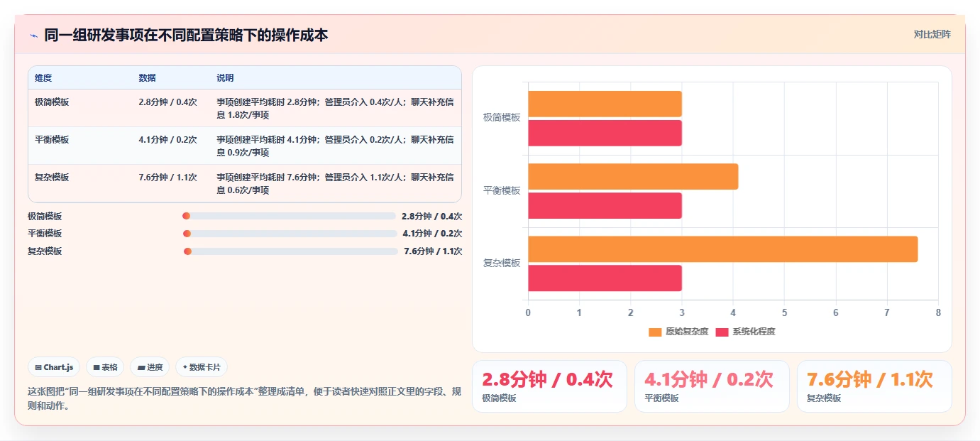Open the red 2.8分钟 / 0.4次 data card
This screenshot has height=441, width=980.
pyautogui.click(x=549, y=386)
